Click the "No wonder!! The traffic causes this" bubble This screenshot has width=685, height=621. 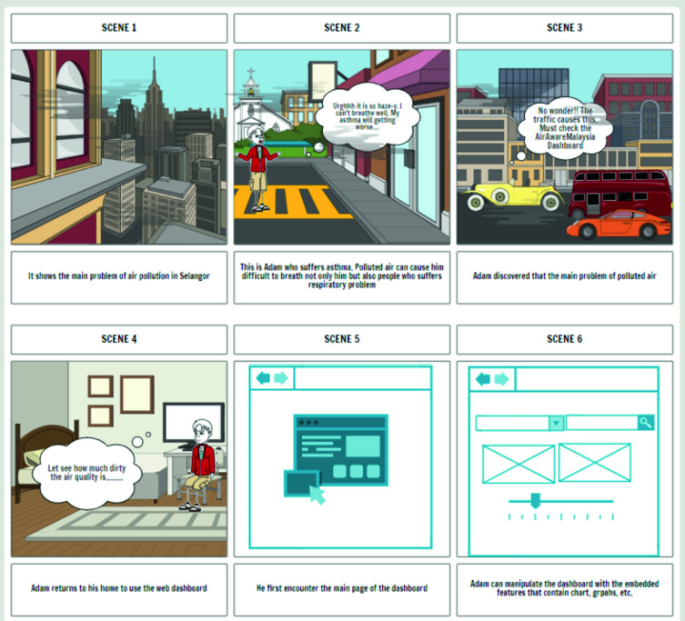565,128
